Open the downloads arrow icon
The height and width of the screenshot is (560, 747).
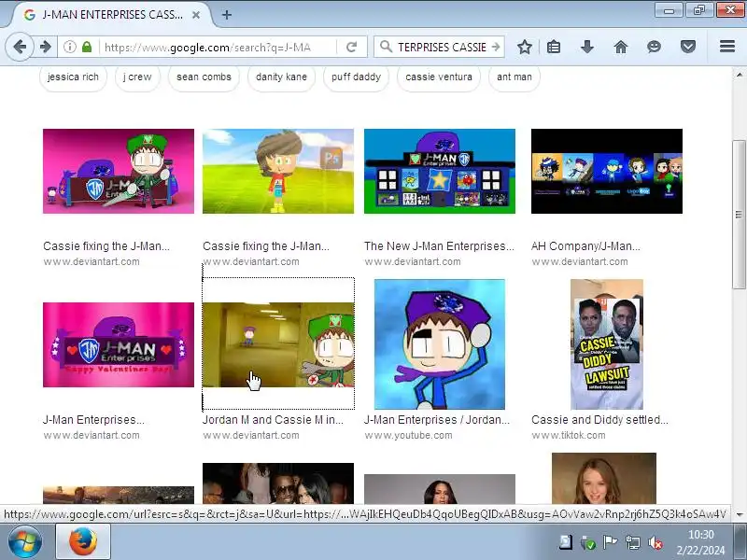pos(587,47)
